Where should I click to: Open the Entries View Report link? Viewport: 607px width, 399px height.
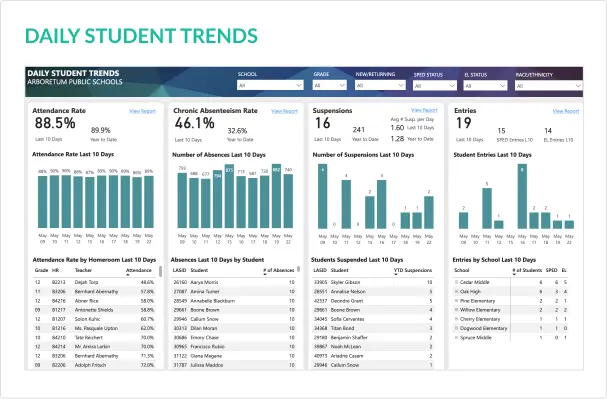(x=566, y=111)
